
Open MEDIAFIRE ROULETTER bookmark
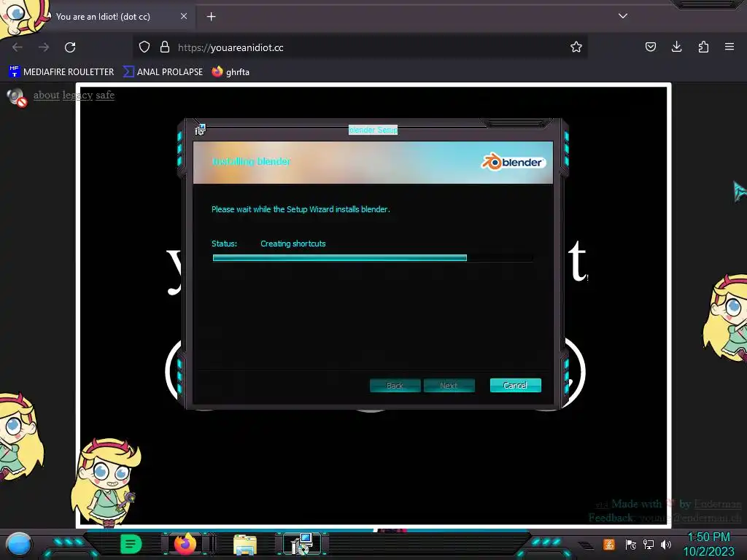pyautogui.click(x=61, y=72)
